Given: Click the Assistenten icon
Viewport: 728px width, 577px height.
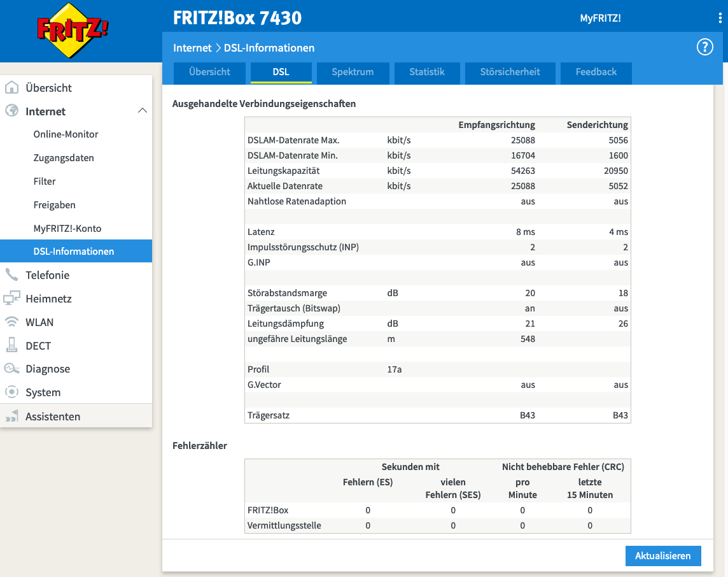Looking at the screenshot, I should tap(11, 416).
